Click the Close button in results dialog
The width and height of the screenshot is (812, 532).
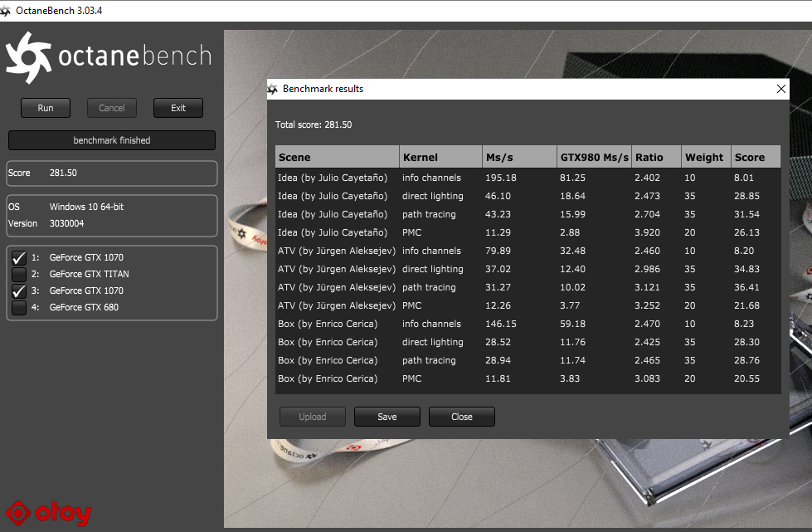(x=461, y=417)
